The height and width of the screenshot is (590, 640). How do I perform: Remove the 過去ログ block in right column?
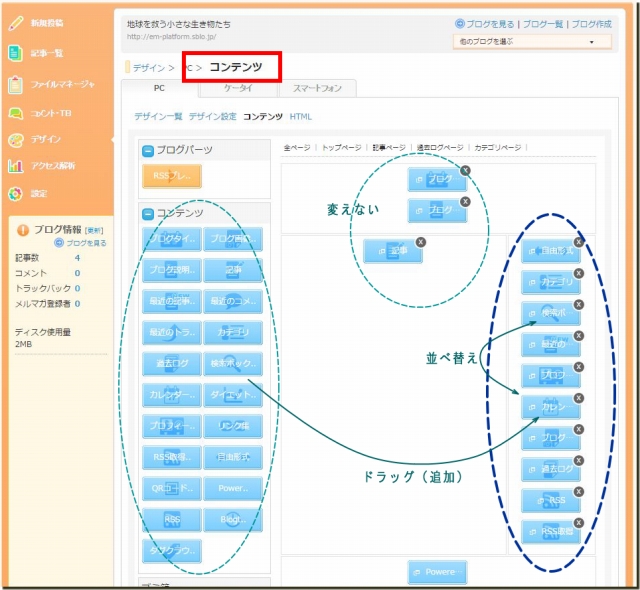(x=578, y=459)
